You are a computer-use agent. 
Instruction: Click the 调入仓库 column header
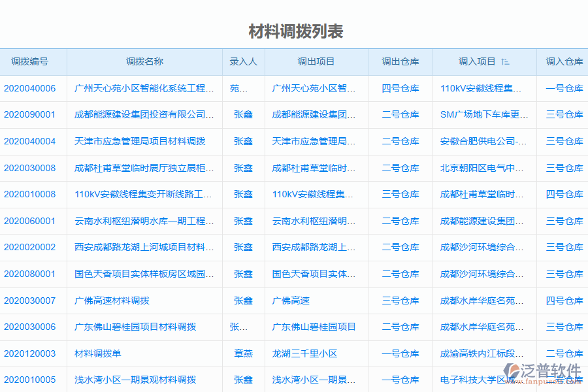pos(563,61)
